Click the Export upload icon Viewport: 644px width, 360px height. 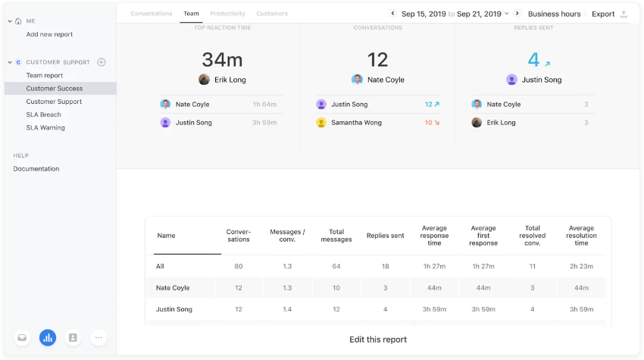[x=624, y=14]
